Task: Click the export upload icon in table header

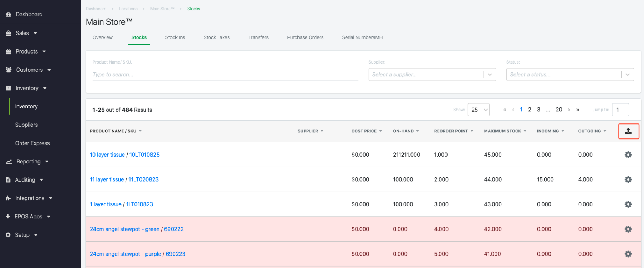Action: [628, 131]
